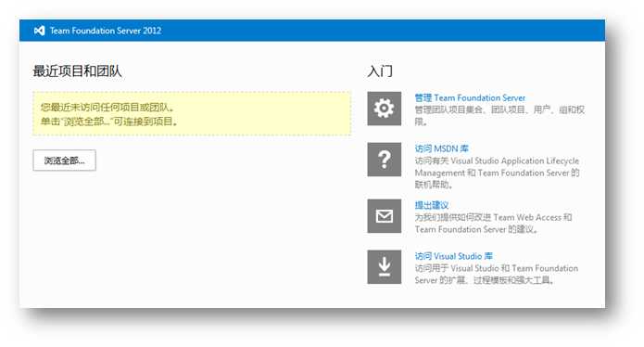The image size is (644, 347).
Task: Click description text under 管理 Team Foundation Server
Action: (x=499, y=116)
